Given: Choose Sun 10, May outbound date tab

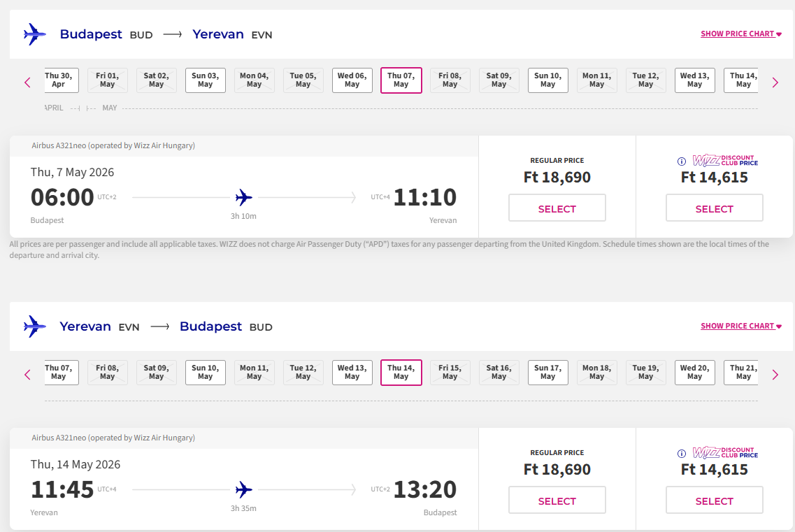Looking at the screenshot, I should click(x=547, y=80).
